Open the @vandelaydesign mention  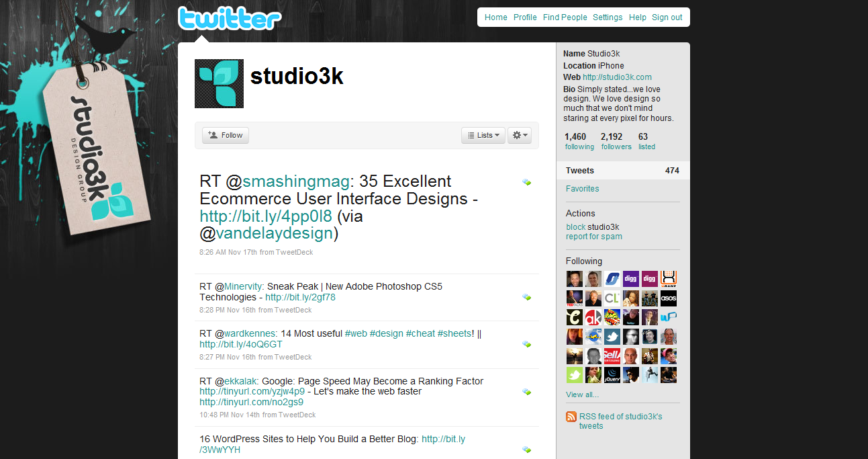tap(275, 234)
